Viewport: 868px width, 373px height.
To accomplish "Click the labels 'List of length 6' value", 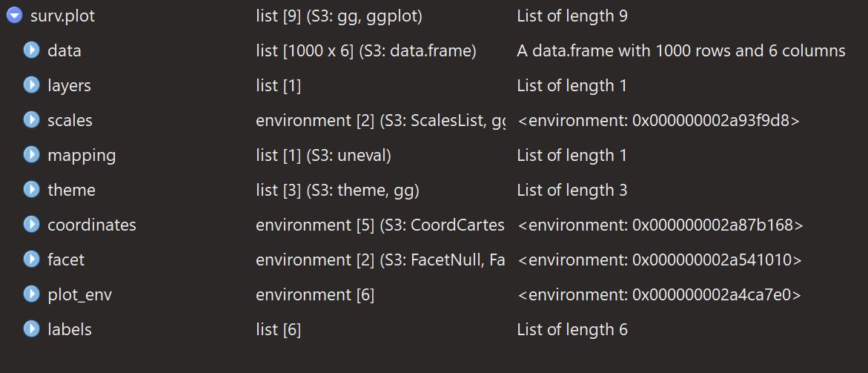I will [572, 329].
